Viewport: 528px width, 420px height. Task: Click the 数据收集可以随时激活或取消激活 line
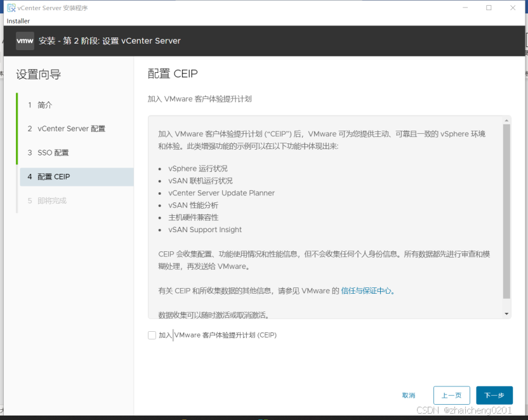click(214, 315)
